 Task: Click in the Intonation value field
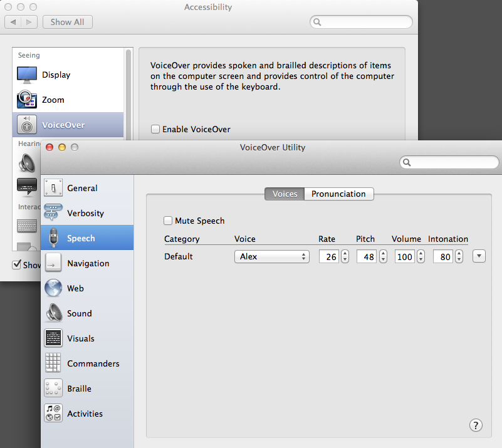[x=442, y=257]
